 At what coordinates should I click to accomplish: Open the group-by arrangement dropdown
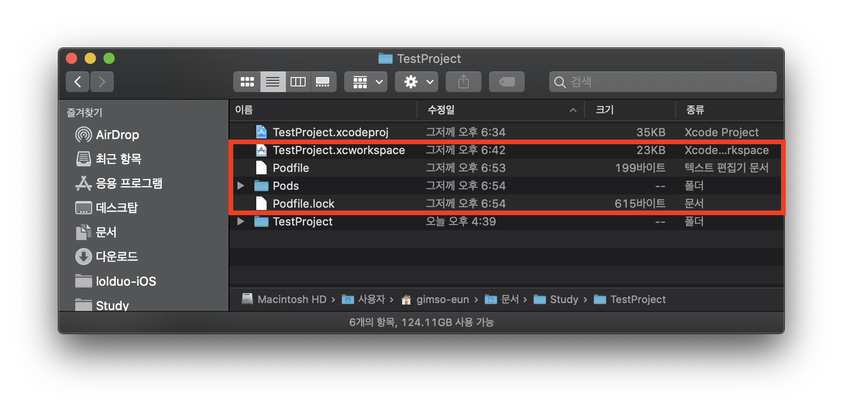click(x=366, y=82)
